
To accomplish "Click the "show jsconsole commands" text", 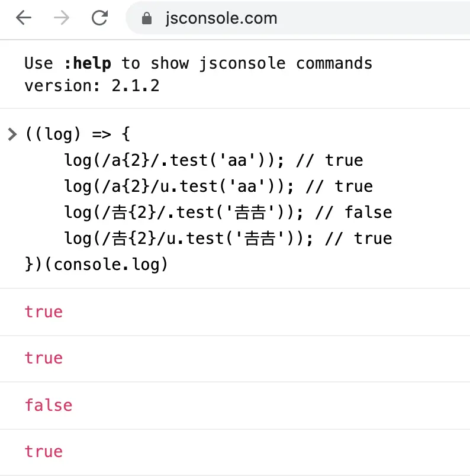I will 262,63.
